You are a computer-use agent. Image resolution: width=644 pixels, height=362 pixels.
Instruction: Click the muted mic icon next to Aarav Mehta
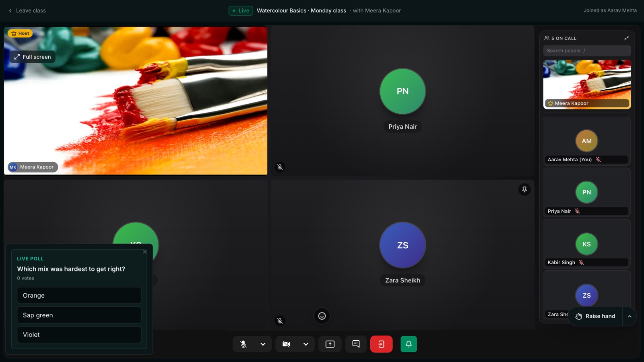(599, 160)
